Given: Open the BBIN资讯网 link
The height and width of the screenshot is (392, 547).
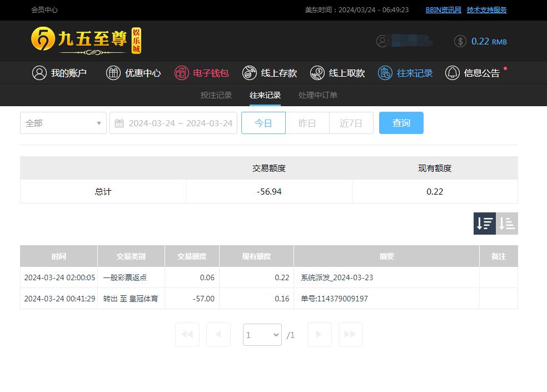Looking at the screenshot, I should click(x=443, y=10).
